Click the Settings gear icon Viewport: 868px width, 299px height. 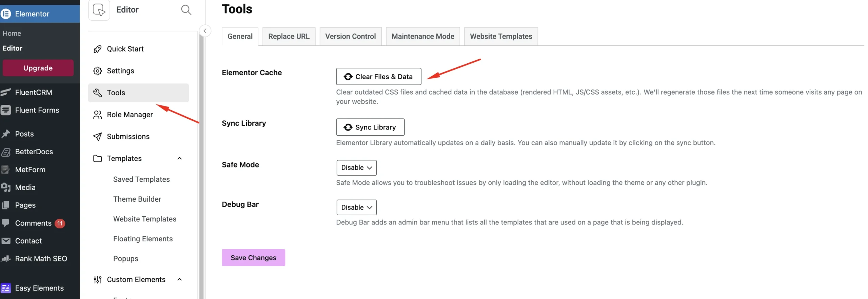(x=97, y=71)
